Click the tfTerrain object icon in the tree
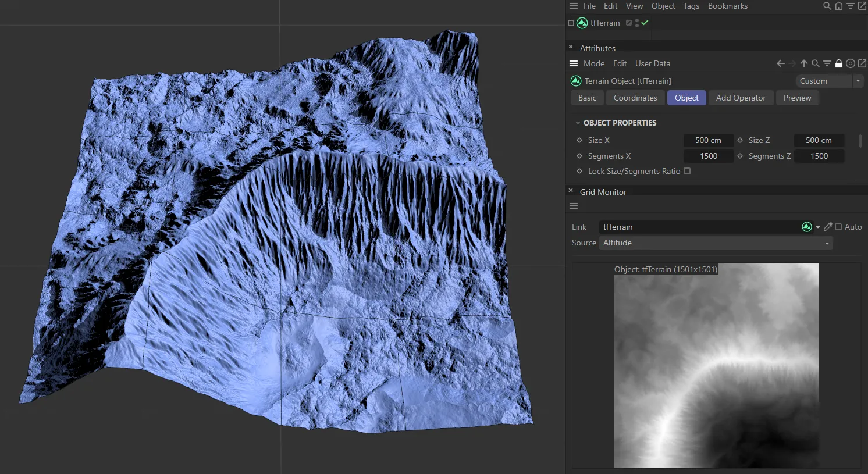The width and height of the screenshot is (868, 474). [x=582, y=23]
